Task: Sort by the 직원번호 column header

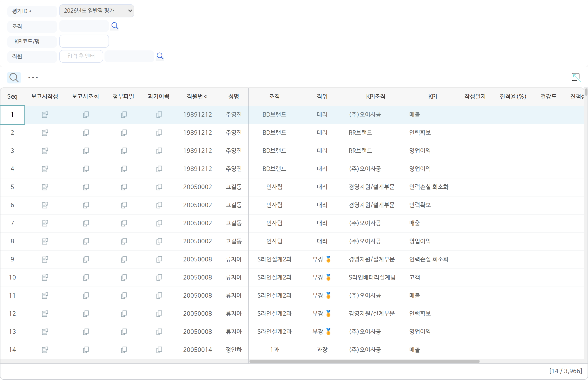Action: 197,96
